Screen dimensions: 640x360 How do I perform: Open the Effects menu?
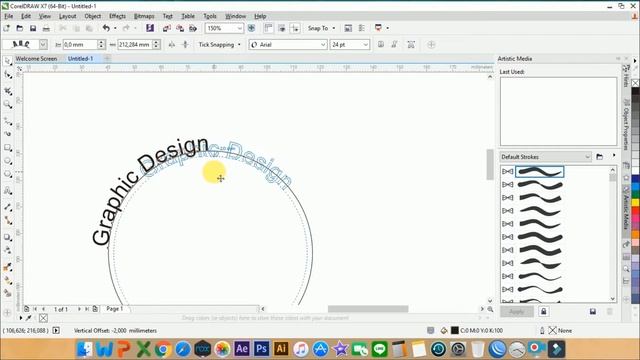(x=117, y=16)
